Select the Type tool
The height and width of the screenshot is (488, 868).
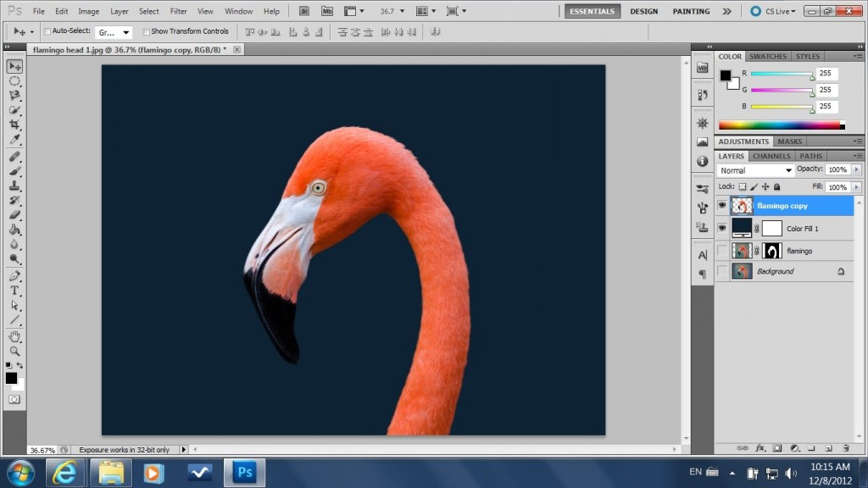[14, 291]
